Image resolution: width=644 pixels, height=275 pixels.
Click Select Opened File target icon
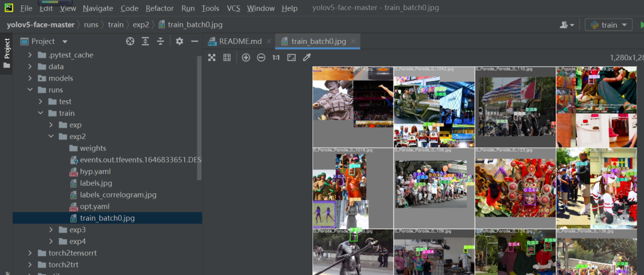coord(130,41)
